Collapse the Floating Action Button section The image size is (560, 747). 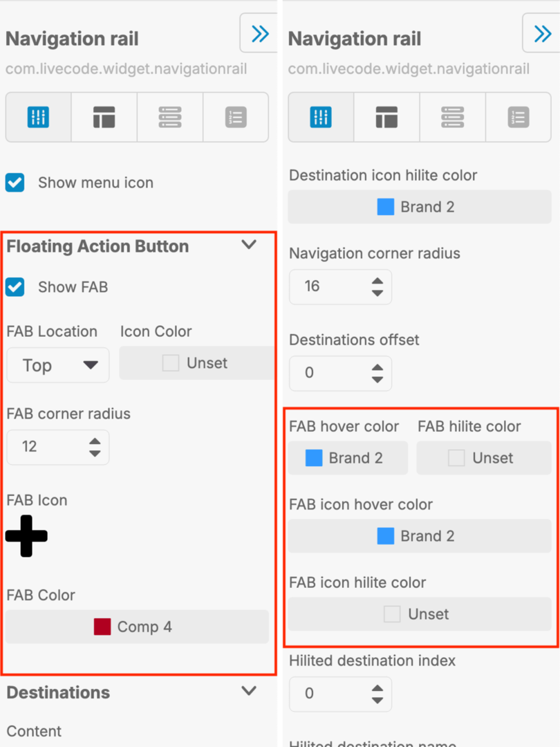pyautogui.click(x=249, y=245)
